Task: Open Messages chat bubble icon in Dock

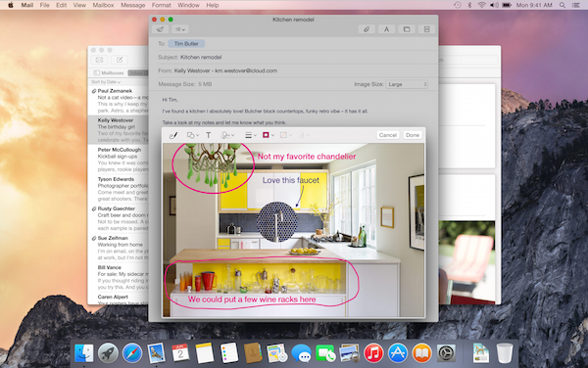Action: pyautogui.click(x=301, y=353)
